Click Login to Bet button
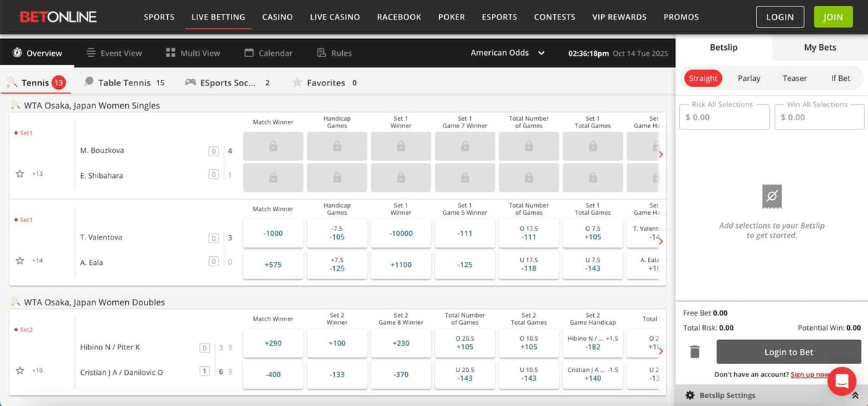868x406 pixels. point(788,352)
